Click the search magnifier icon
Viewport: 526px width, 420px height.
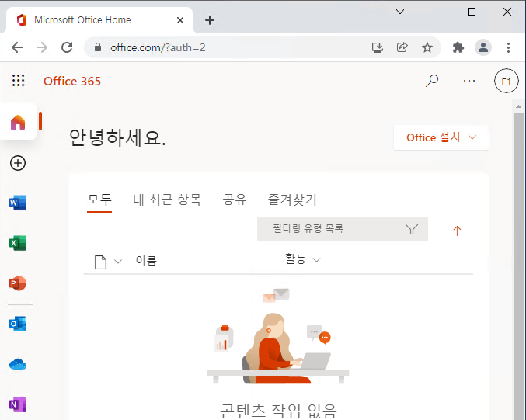(432, 81)
